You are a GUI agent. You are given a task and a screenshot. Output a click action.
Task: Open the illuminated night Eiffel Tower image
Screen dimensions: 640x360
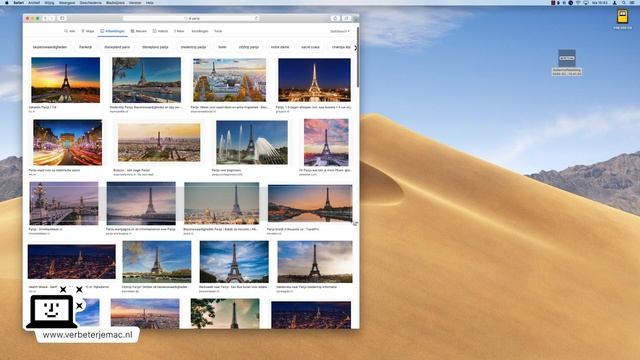click(x=314, y=80)
